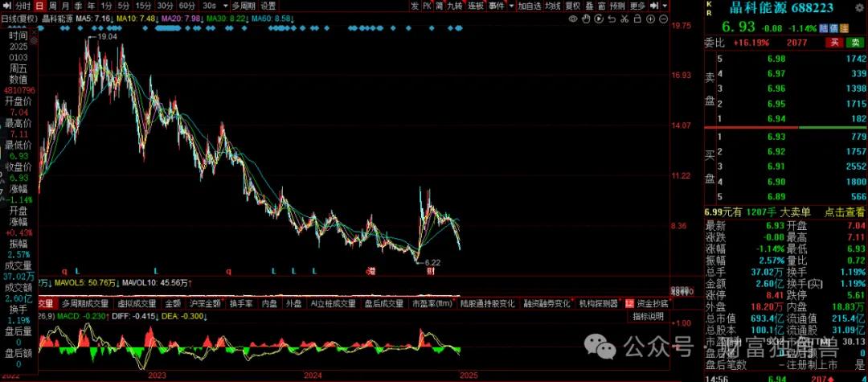Select the 外盘 indicator tab
The width and height of the screenshot is (868, 382).
(294, 303)
